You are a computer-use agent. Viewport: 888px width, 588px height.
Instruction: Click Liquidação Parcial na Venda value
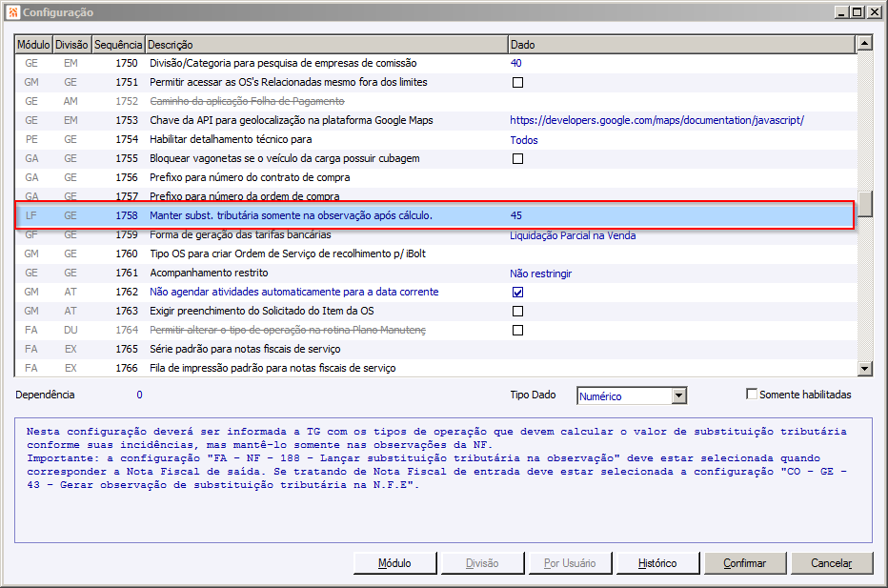point(573,235)
